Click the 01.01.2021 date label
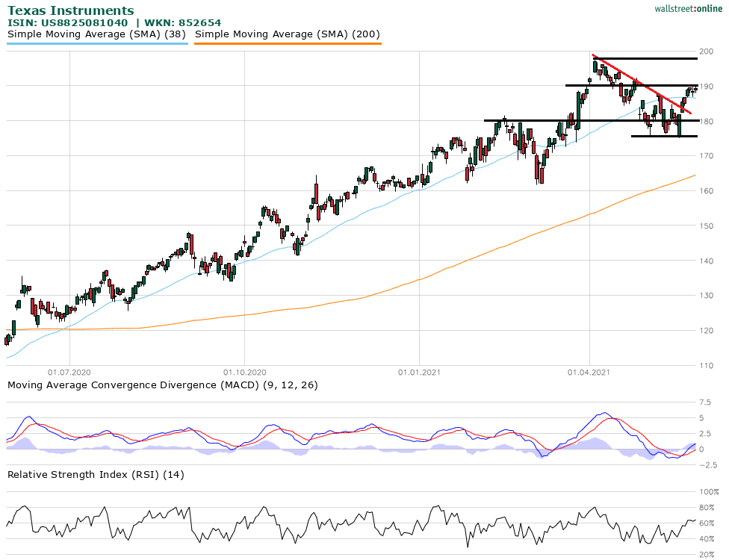 [419, 371]
